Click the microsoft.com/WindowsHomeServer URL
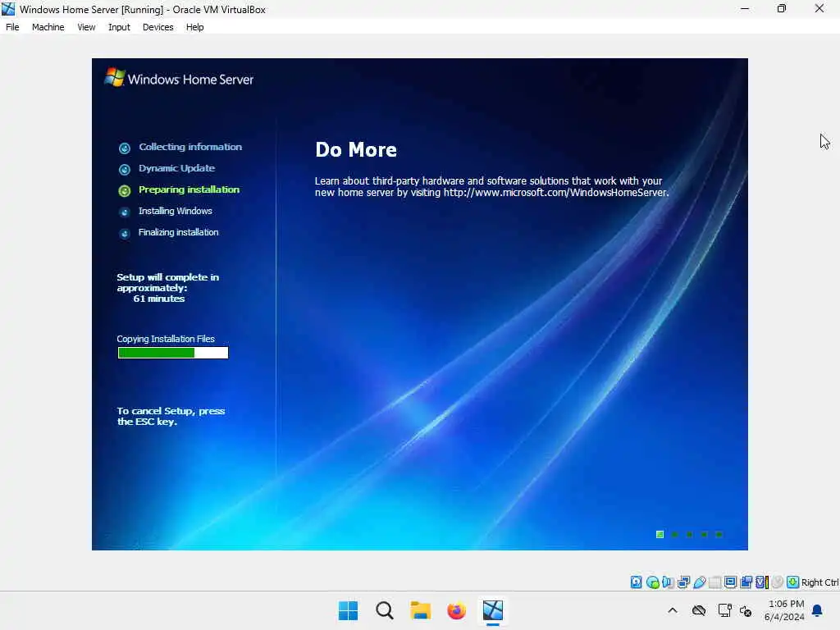 [x=555, y=192]
